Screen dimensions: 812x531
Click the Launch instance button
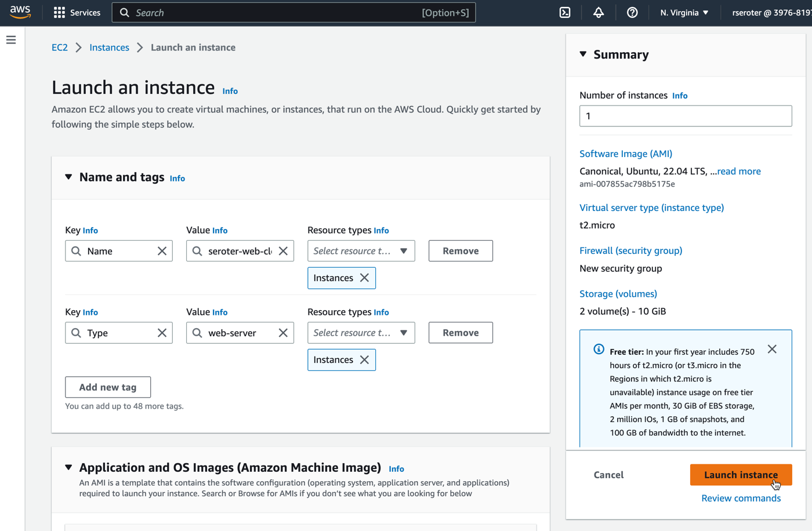click(x=740, y=475)
